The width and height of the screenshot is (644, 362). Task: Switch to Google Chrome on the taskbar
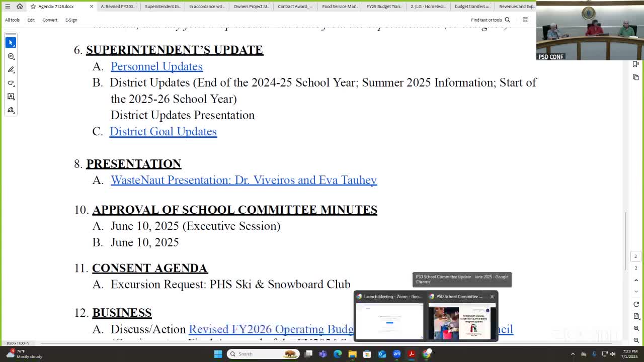click(426, 354)
